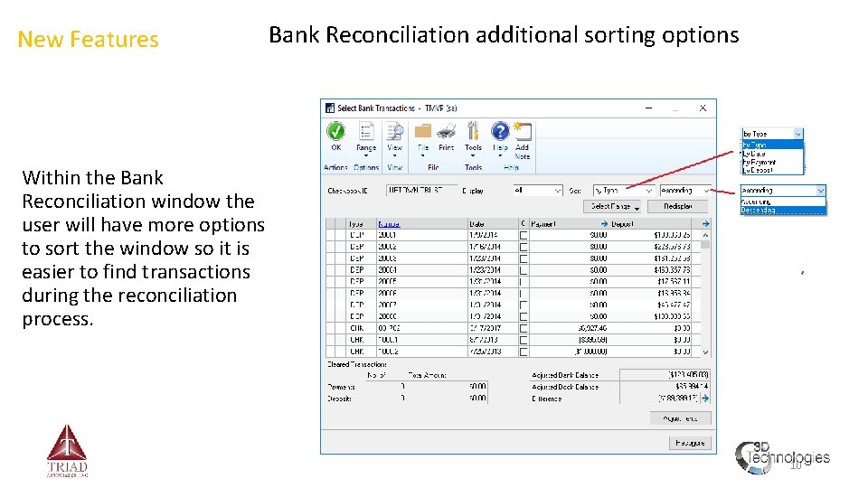Choose by Type in the callout list
Image resolution: width=868 pixels, height=488 pixels.
(x=771, y=145)
